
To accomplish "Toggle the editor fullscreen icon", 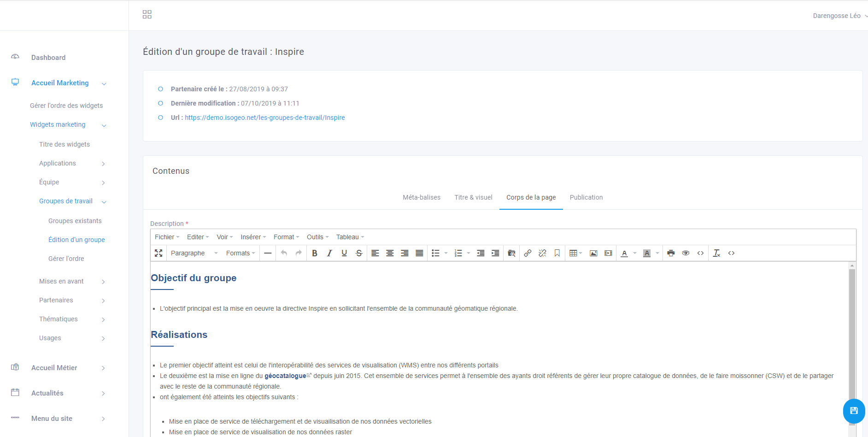I will tap(158, 253).
